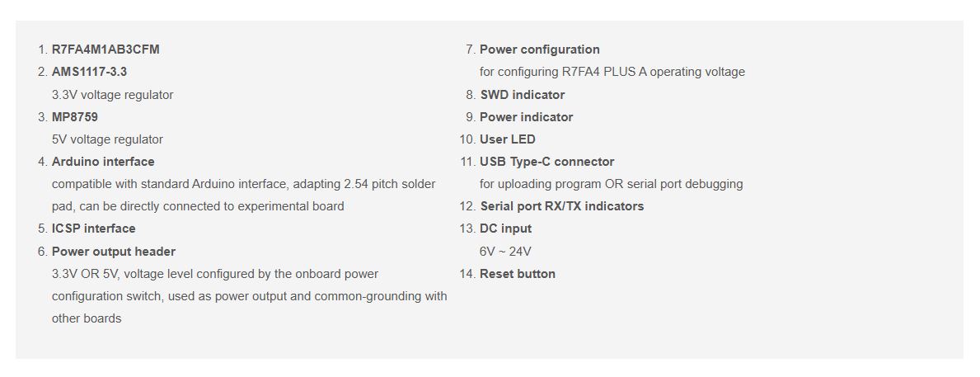Viewport: 980px width, 377px height.
Task: Click the 'User LED' list item
Action: click(508, 139)
